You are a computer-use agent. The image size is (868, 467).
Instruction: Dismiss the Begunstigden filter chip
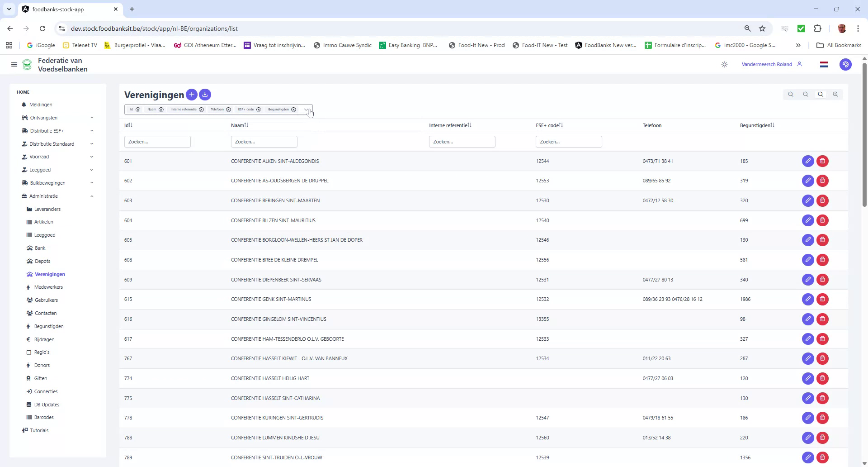click(293, 109)
